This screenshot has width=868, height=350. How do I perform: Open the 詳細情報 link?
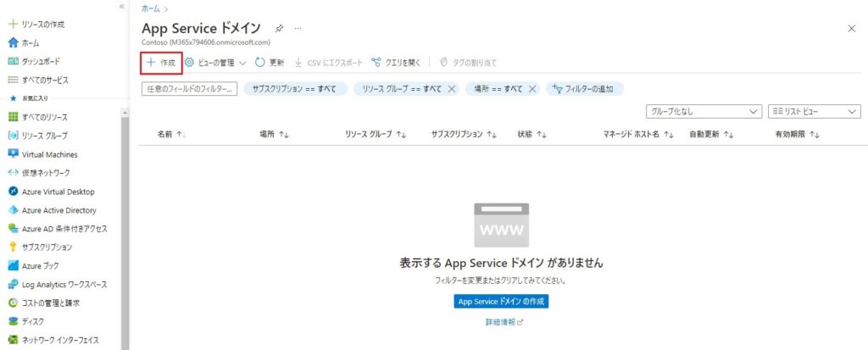(504, 322)
